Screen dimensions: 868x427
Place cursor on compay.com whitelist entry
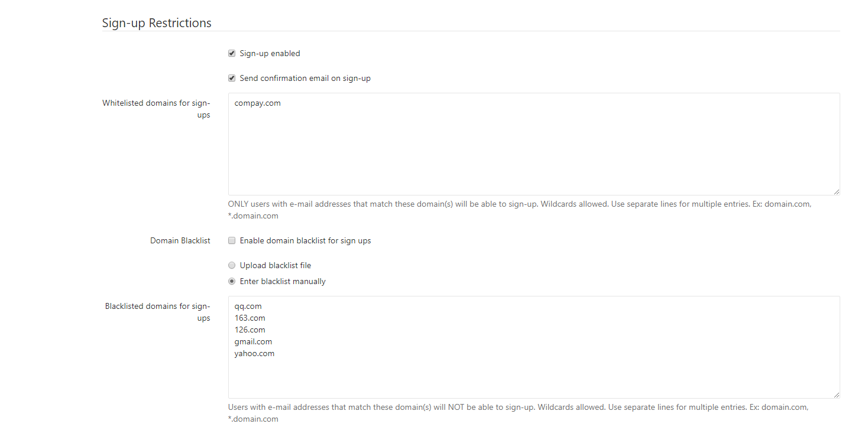pos(258,103)
